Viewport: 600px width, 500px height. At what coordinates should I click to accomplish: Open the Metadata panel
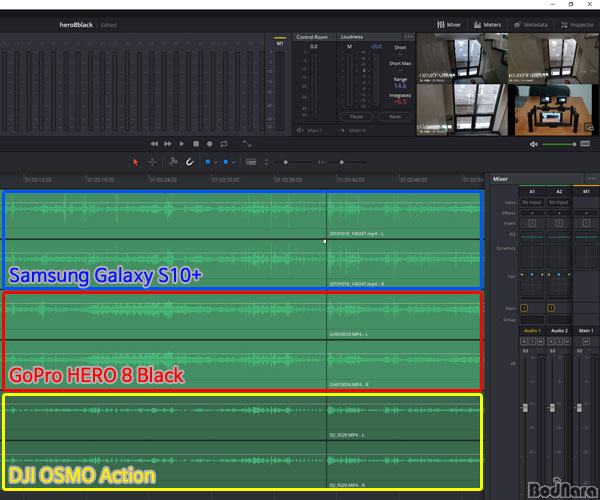(x=531, y=24)
